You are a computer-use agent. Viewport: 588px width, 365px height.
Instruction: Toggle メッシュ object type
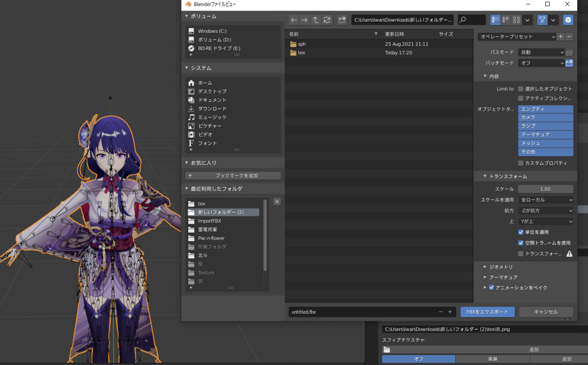[545, 143]
